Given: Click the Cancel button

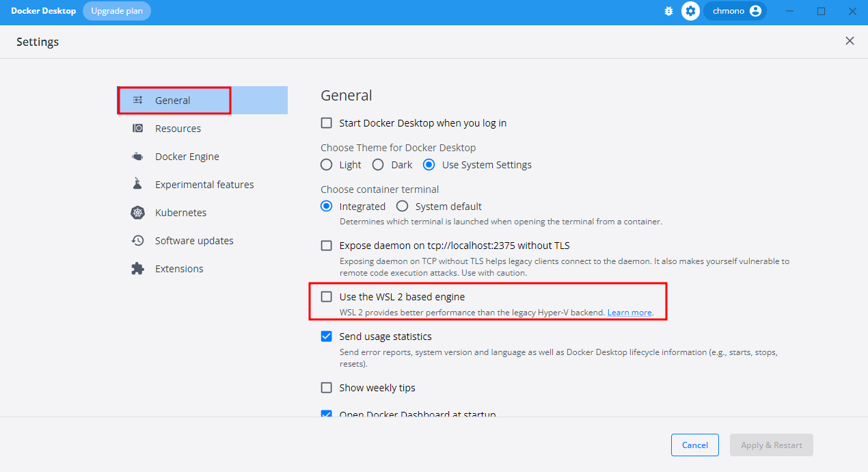Looking at the screenshot, I should (x=695, y=445).
